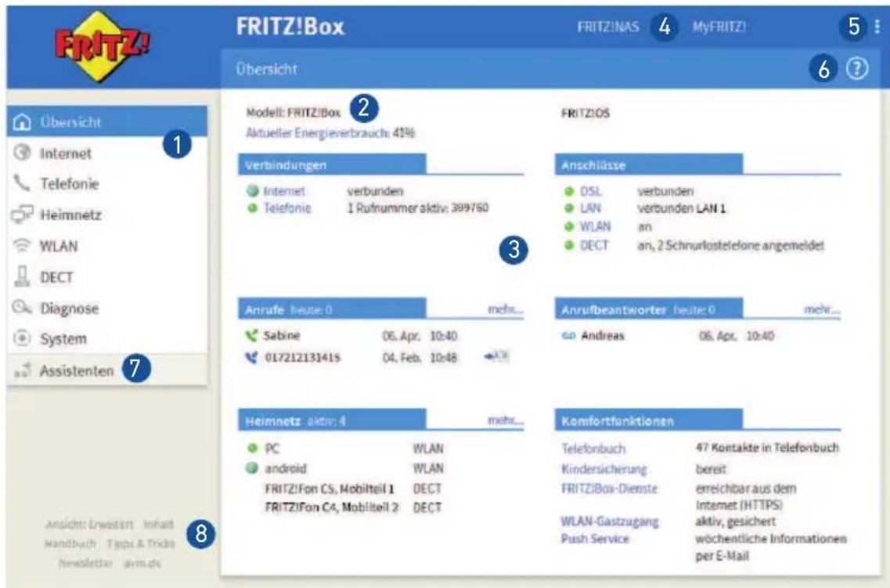Click Telefonie link under Verbindungen

click(287, 207)
